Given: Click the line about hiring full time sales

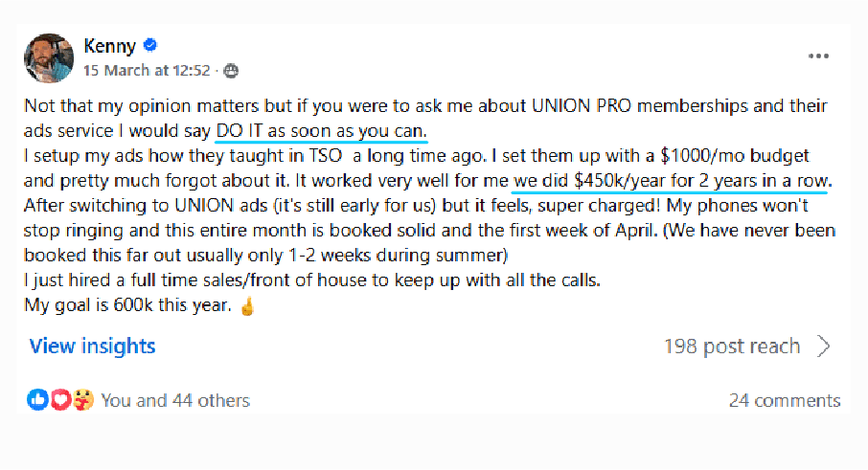Looking at the screenshot, I should pyautogui.click(x=312, y=280).
